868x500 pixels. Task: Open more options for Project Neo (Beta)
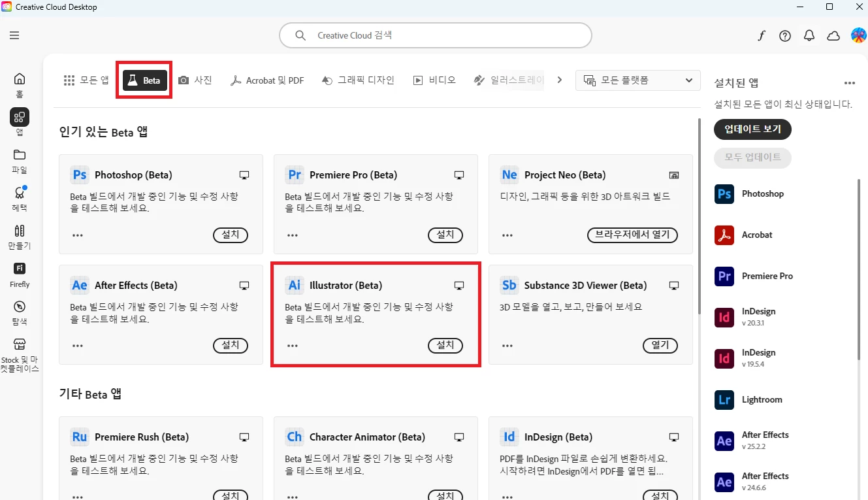(x=507, y=235)
